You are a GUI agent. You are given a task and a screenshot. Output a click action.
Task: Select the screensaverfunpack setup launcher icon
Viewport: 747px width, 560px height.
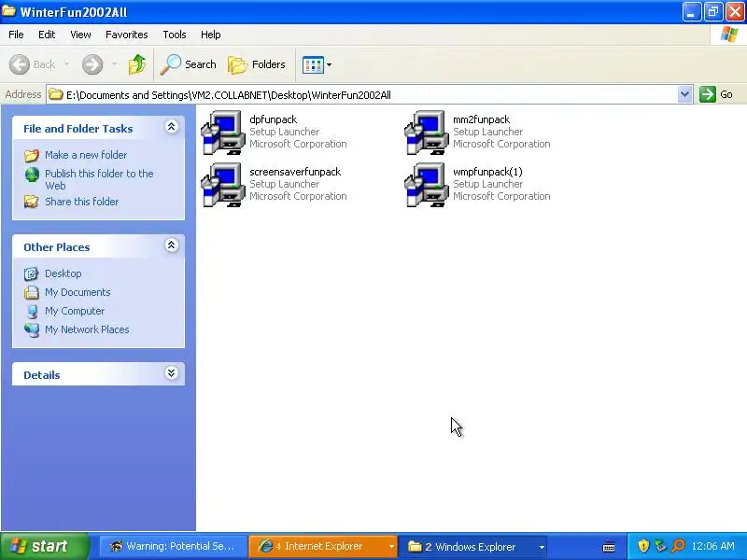click(223, 185)
